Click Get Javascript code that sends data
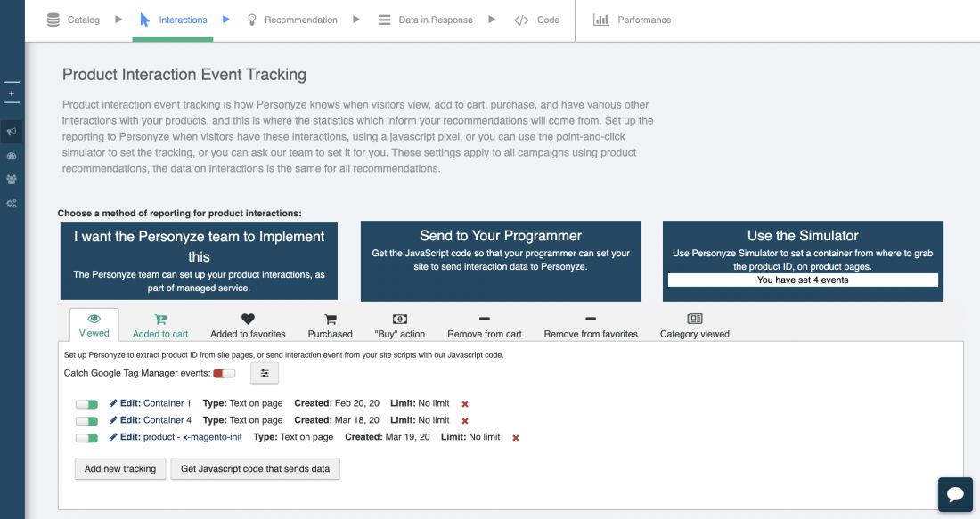Image resolution: width=980 pixels, height=519 pixels. click(x=255, y=468)
